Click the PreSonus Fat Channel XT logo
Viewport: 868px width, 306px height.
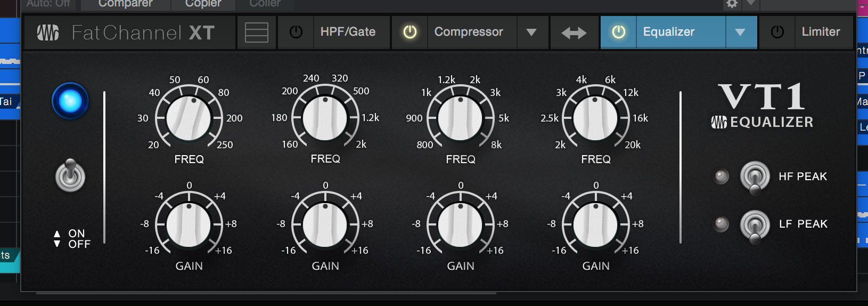[126, 33]
